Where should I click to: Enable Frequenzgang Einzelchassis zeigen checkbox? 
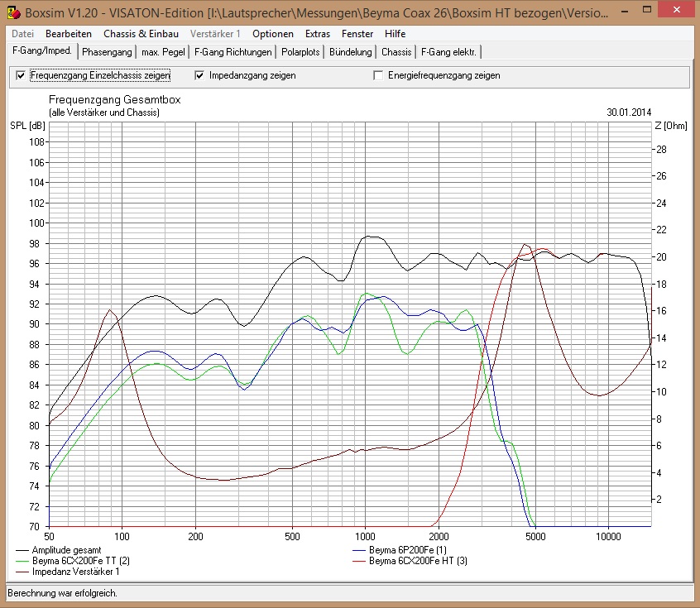click(22, 75)
